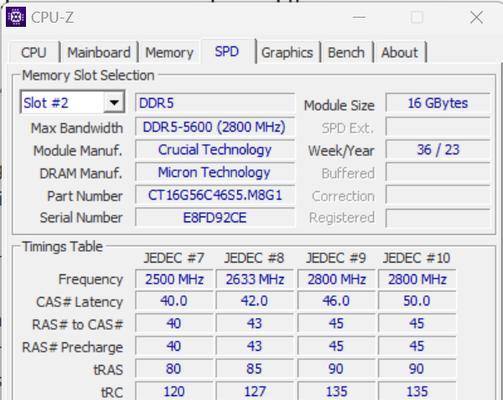
Task: Switch to the Mainboard tab
Action: pos(99,52)
